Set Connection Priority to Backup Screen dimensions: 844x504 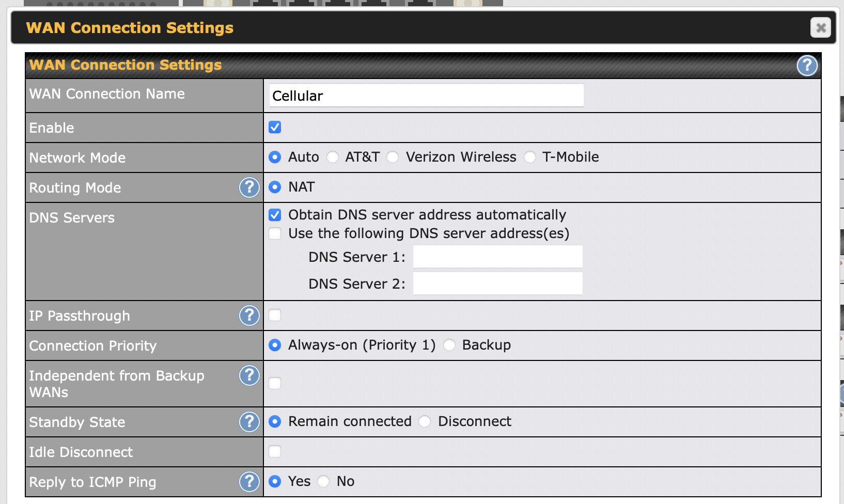tap(449, 345)
